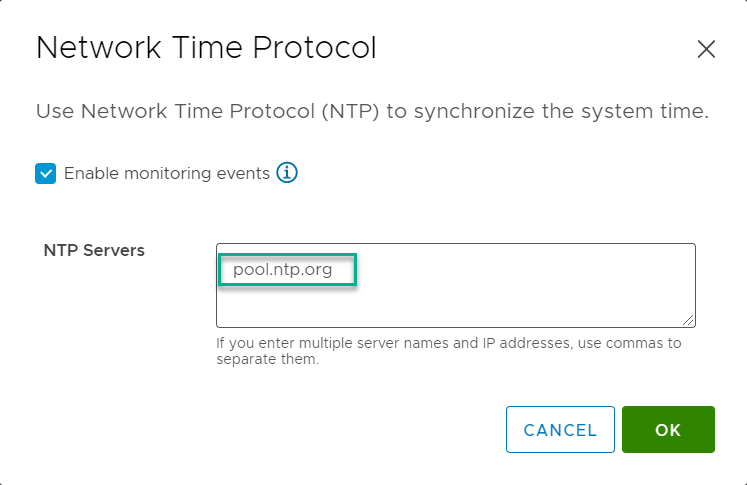747x485 pixels.
Task: Click the Network Time Protocol dialog title
Action: point(206,48)
